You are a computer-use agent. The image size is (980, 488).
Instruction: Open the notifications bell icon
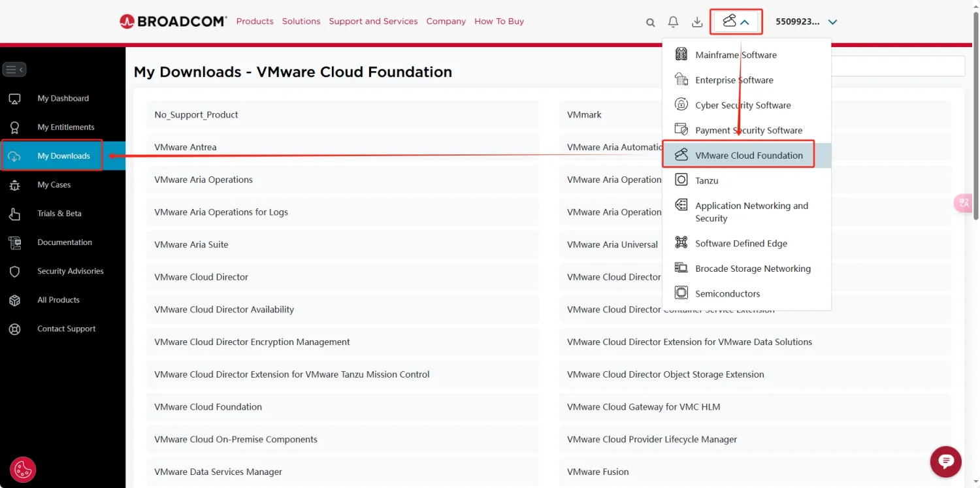click(x=674, y=22)
